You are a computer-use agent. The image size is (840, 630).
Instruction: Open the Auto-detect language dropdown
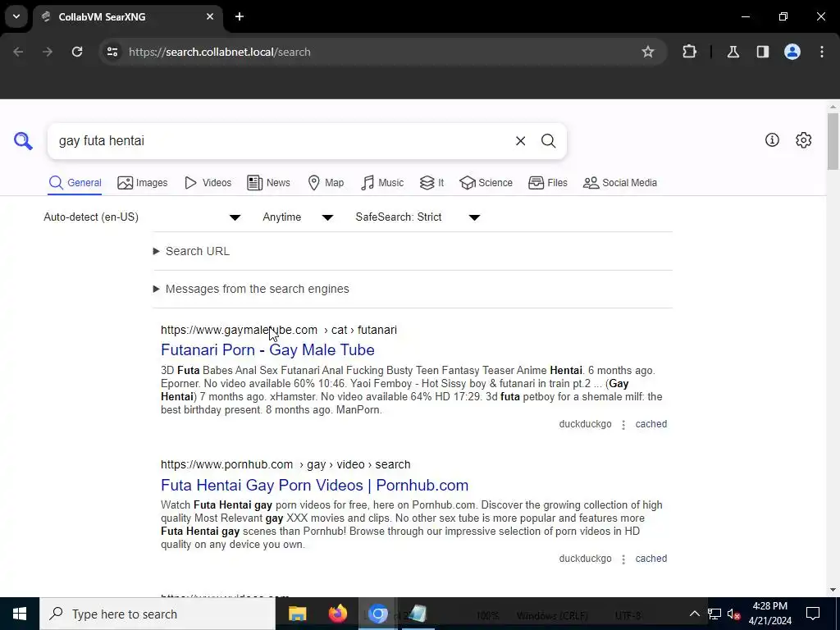pyautogui.click(x=142, y=217)
